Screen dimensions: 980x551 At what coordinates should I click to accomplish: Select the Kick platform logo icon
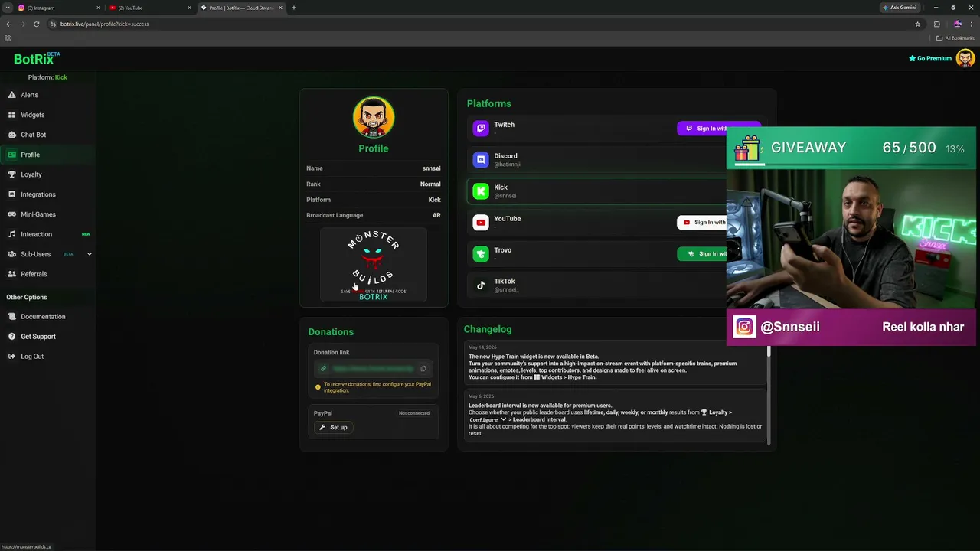point(481,191)
